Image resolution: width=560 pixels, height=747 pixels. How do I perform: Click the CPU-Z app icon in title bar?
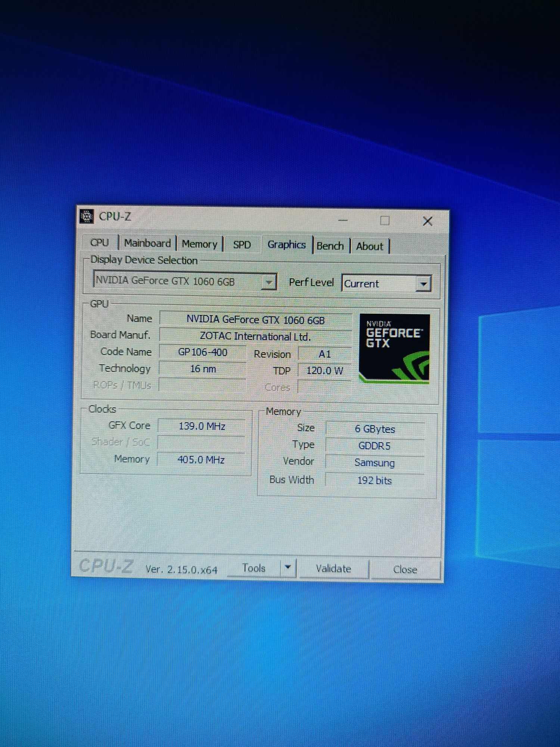coord(87,216)
